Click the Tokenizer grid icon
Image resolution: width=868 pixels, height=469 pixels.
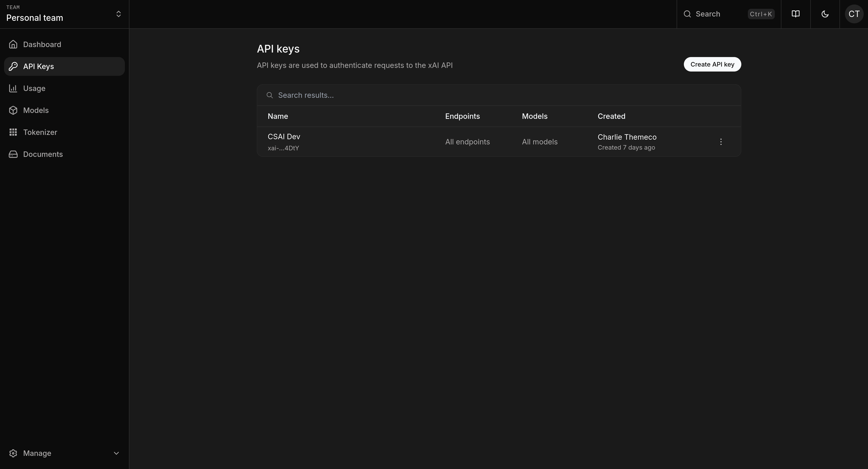pyautogui.click(x=13, y=132)
